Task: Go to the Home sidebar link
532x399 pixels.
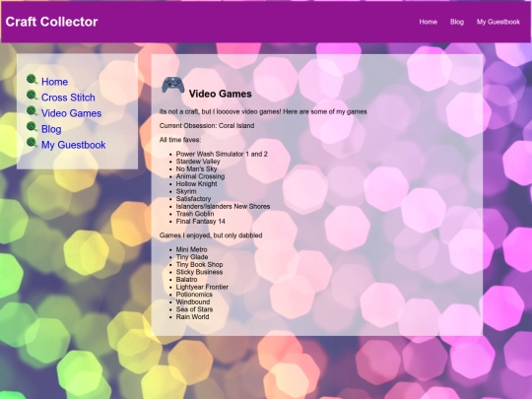Action: pyautogui.click(x=54, y=82)
